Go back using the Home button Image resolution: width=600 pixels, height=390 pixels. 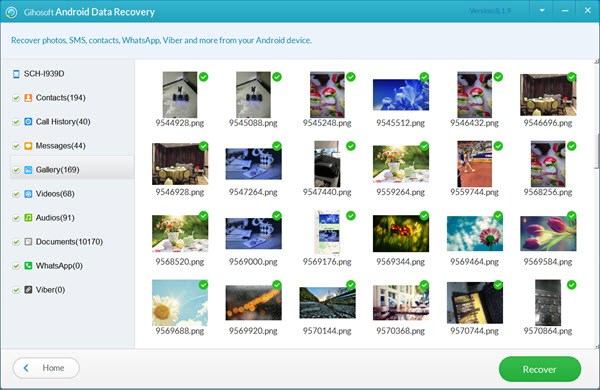46,368
